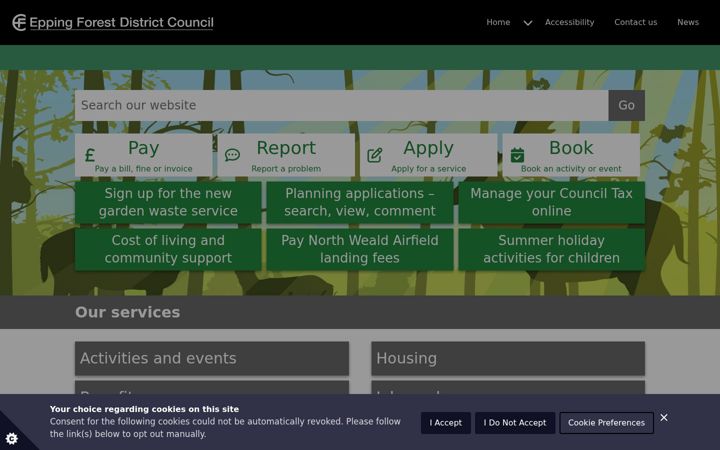Open the Accessibility menu item

(x=569, y=22)
